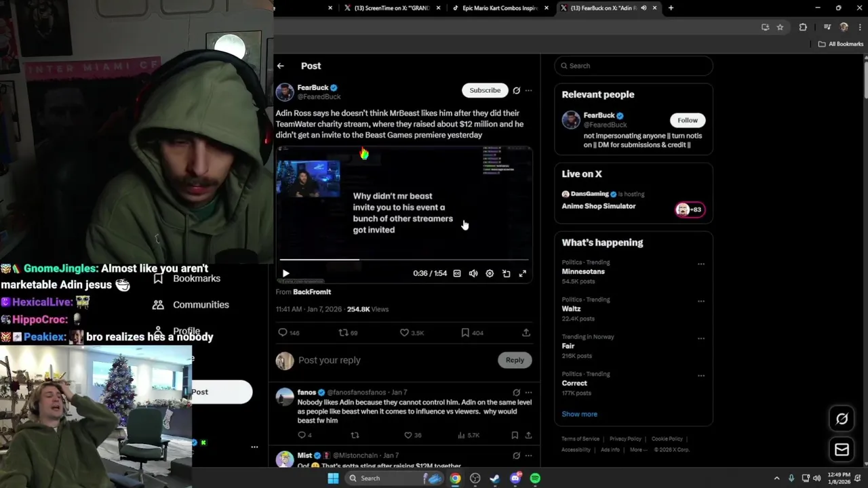
Task: Toggle video captions (CC)
Action: 457,273
